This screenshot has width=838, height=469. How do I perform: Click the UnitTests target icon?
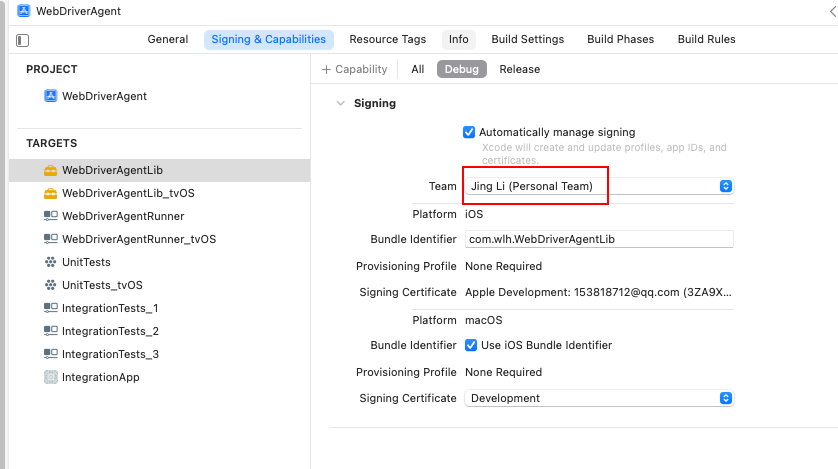[x=51, y=262]
